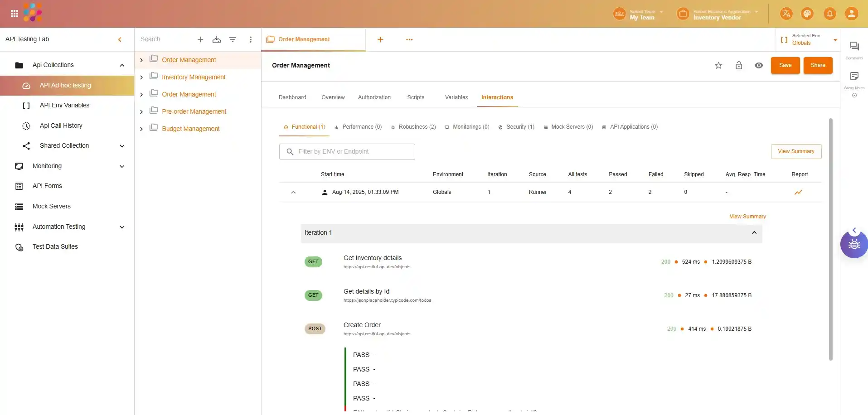Expand the Automation Testing menu
This screenshot has height=415, width=868.
[x=121, y=227]
